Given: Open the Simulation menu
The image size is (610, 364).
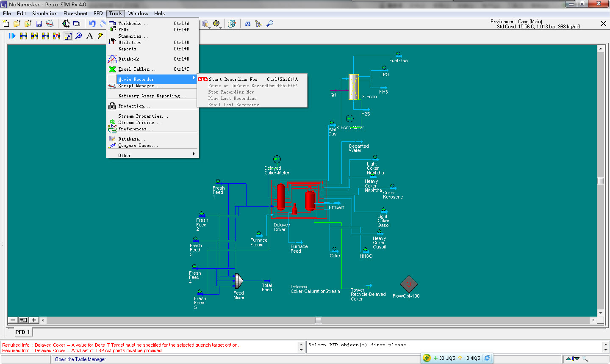Looking at the screenshot, I should [45, 13].
